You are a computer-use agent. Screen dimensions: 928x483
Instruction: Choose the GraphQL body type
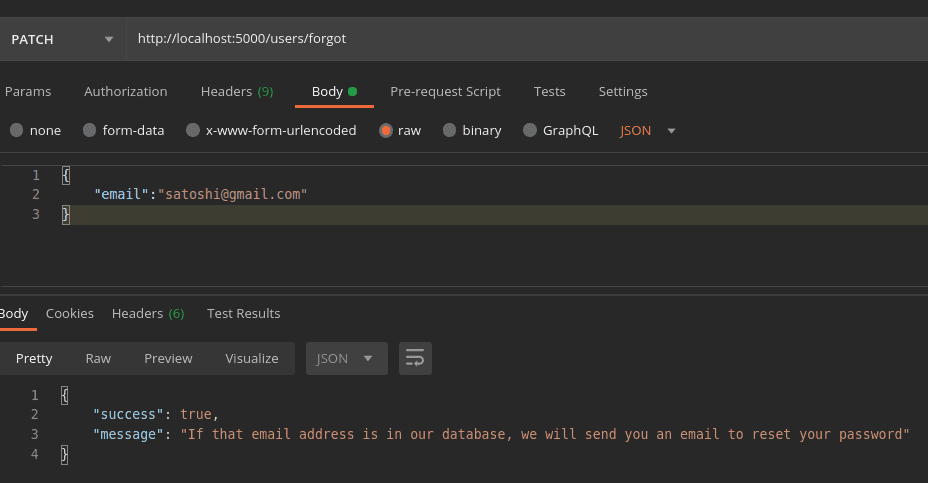(530, 130)
